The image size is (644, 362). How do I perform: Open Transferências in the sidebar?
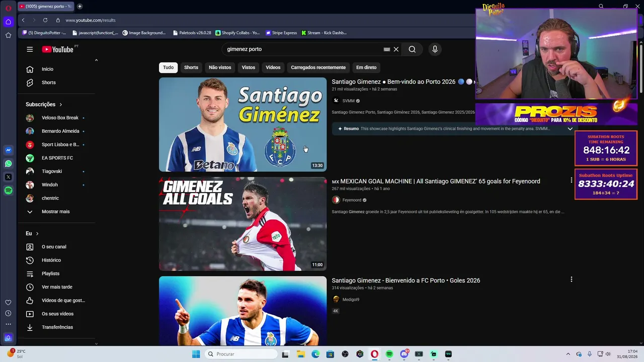[58, 327]
